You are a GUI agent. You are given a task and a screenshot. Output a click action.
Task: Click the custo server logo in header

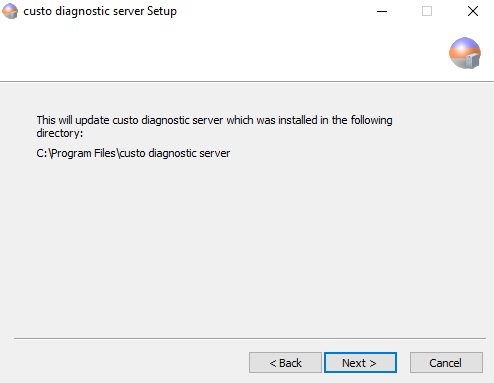pos(465,53)
